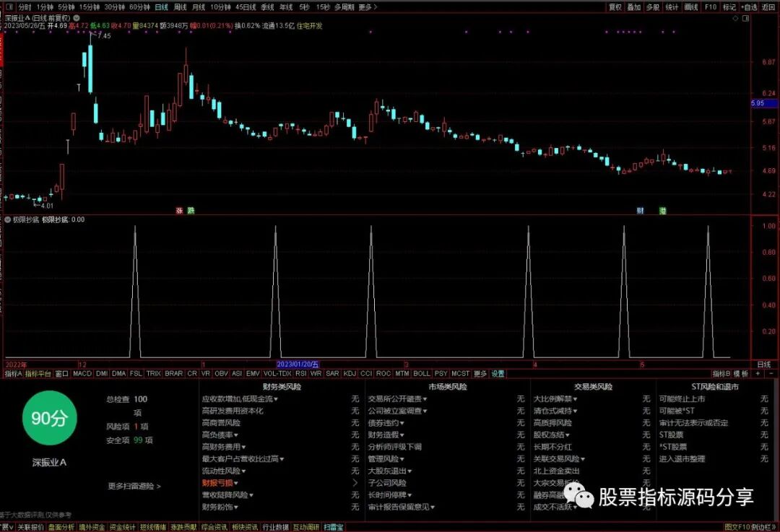
Task: Click the 指标B button
Action: tap(721, 373)
